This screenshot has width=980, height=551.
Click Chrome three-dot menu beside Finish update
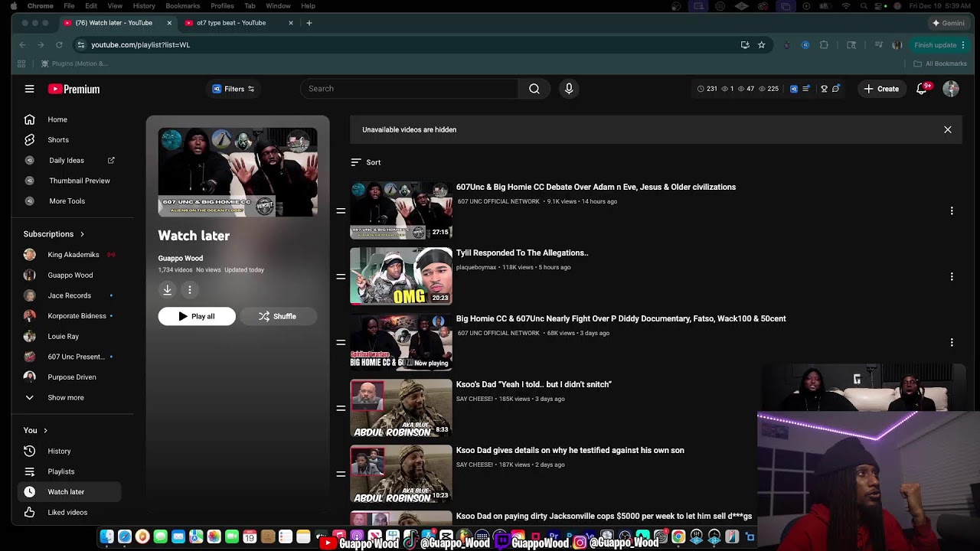(963, 45)
